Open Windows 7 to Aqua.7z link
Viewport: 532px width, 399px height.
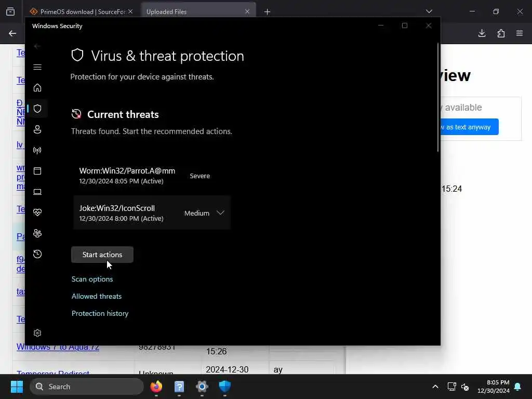[x=58, y=347]
